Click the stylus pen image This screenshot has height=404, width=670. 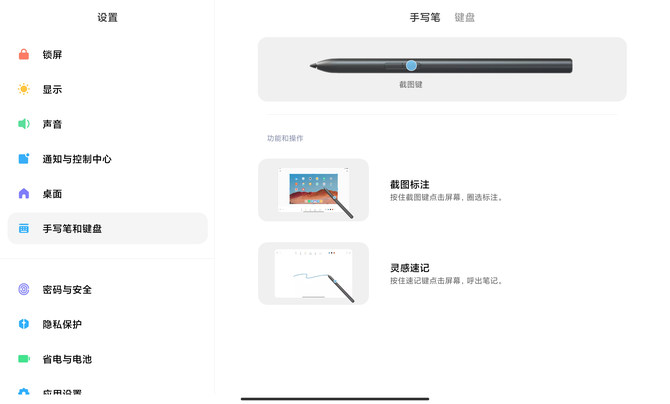(441, 65)
